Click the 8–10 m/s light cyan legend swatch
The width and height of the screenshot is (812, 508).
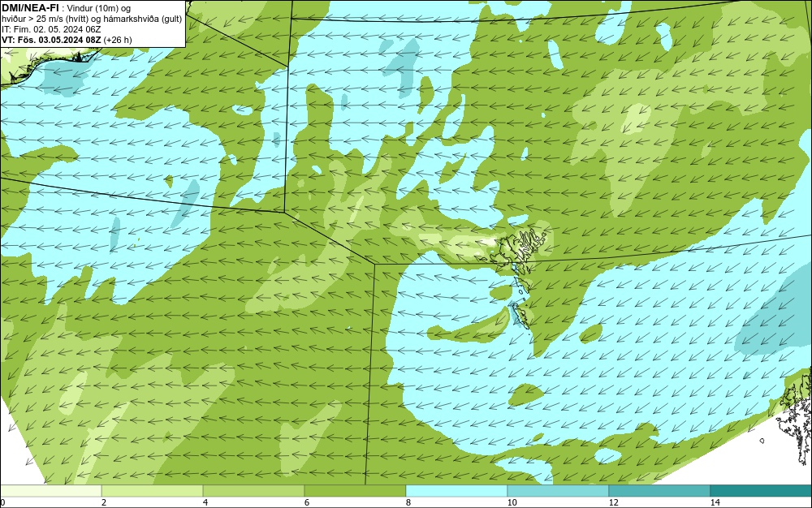coord(456,491)
